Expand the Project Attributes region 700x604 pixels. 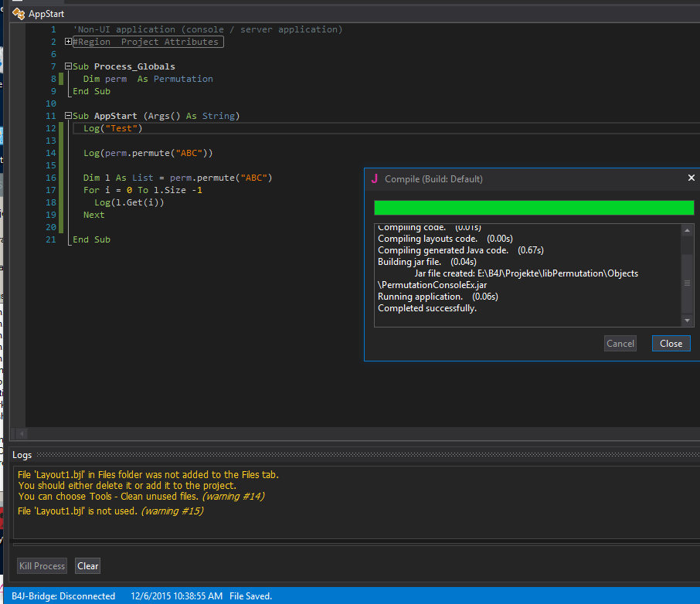coord(69,42)
